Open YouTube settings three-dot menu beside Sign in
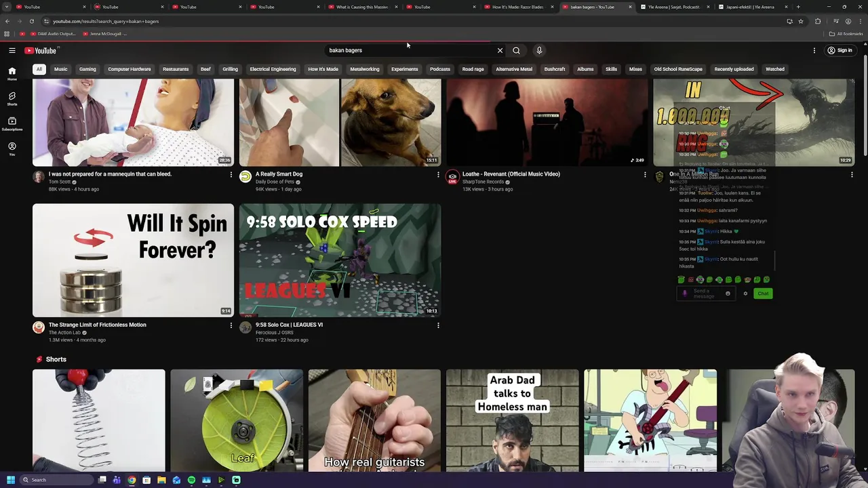Screen dimensions: 868x488 click(814, 50)
